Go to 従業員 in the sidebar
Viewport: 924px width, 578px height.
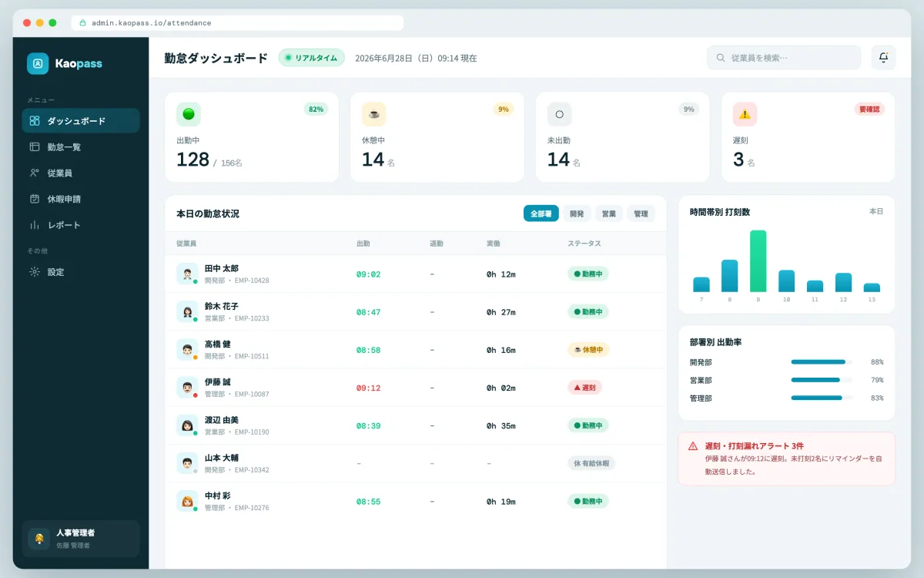pos(81,173)
